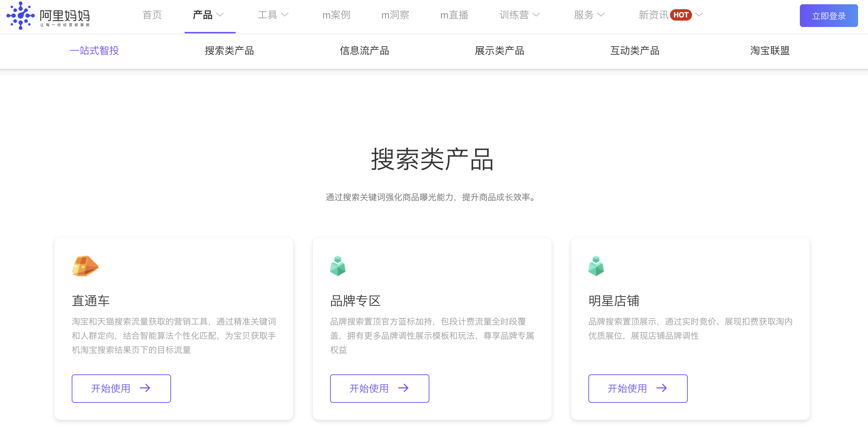Click the 直通车 orange product icon
Viewport: 868px width, 444px height.
(85, 266)
